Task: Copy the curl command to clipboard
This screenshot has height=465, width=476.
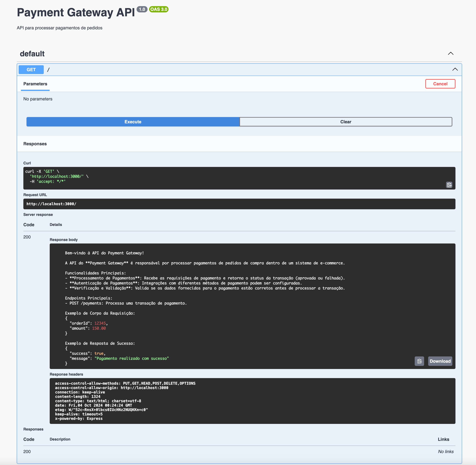Action: (449, 185)
